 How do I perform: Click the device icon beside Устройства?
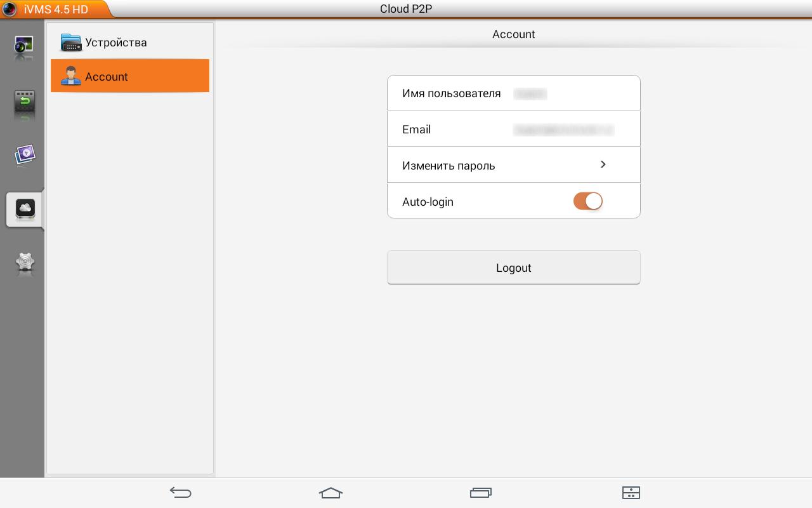71,42
